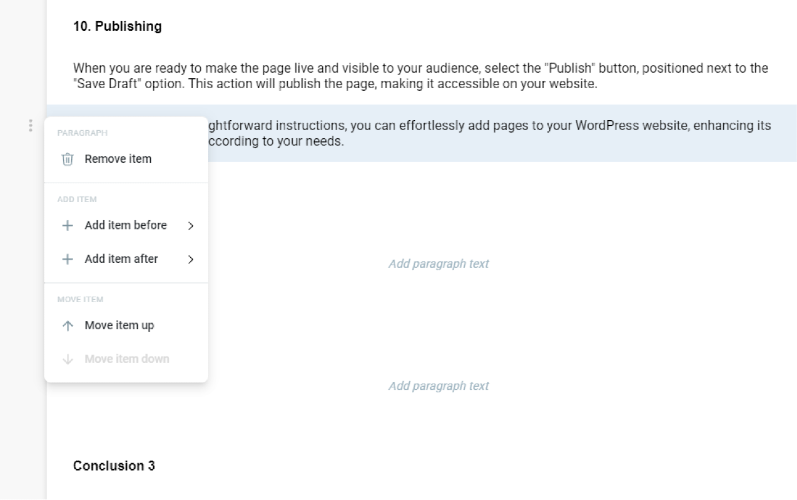This screenshot has width=797, height=500.
Task: Select the Add item after menu entry
Action: (126, 259)
